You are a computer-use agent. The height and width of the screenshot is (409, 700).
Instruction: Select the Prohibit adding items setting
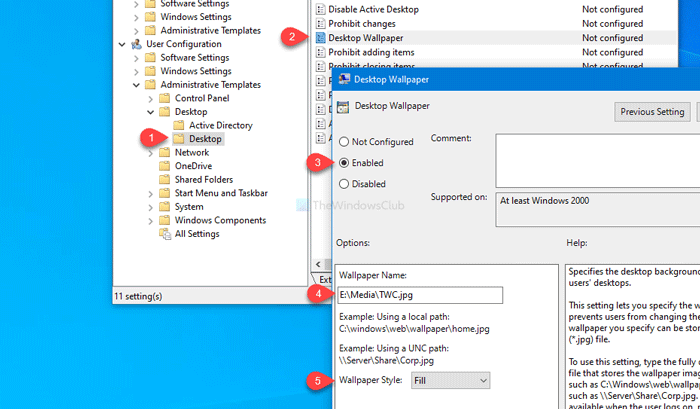tap(371, 52)
